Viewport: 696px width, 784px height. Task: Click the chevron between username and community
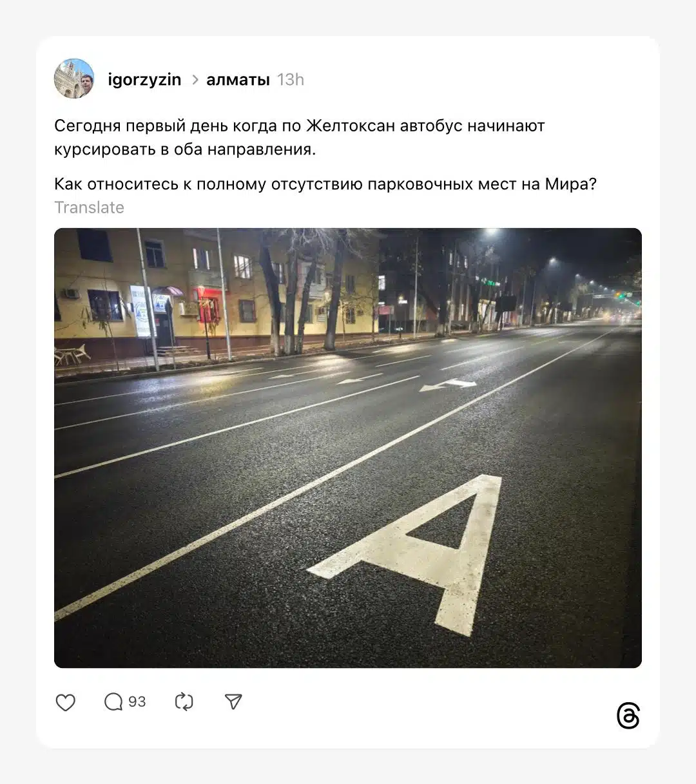[x=195, y=80]
